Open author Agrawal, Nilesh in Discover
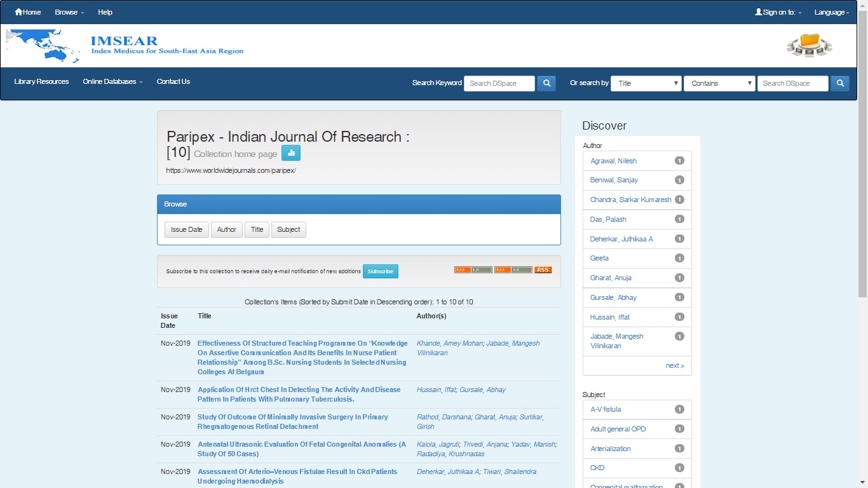The width and height of the screenshot is (868, 488). pyautogui.click(x=613, y=161)
